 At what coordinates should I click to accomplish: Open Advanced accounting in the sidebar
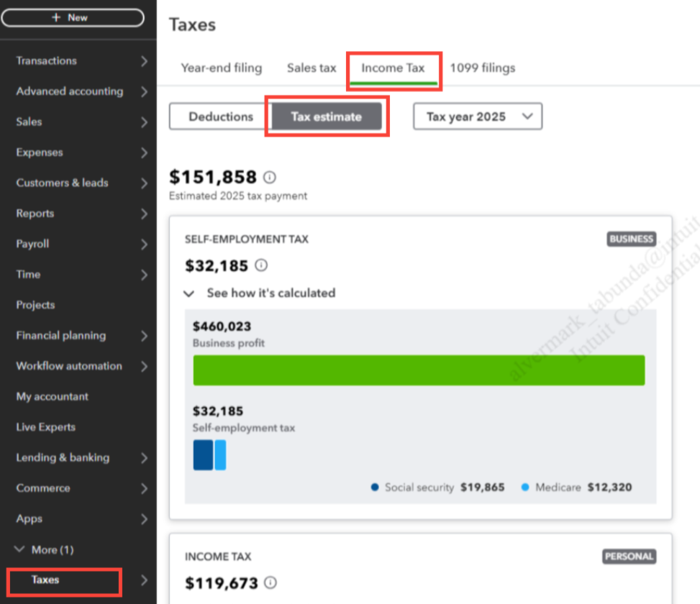point(70,91)
